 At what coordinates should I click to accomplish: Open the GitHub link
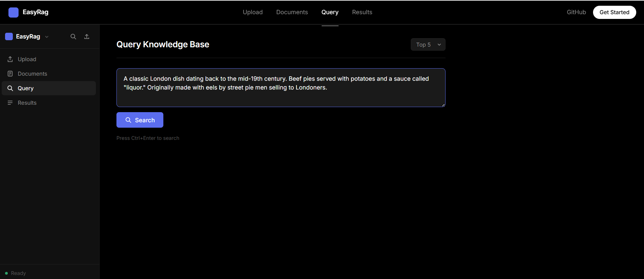[x=576, y=12]
